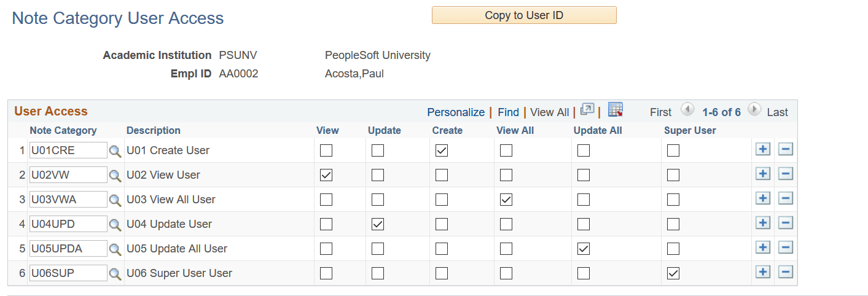868x296 pixels.
Task: Download grid to spreadsheet icon
Action: pos(616,110)
